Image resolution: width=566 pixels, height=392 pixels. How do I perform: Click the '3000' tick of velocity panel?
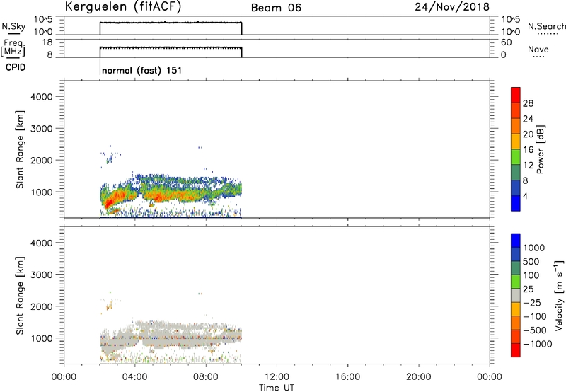42,275
